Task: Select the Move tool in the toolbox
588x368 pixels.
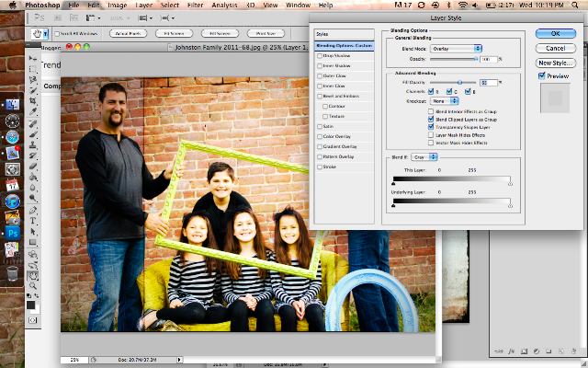Action: coord(33,58)
